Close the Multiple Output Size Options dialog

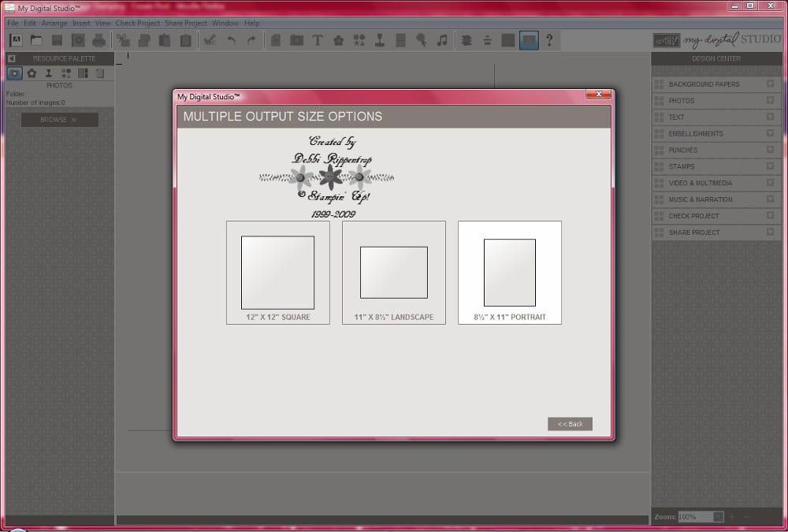click(x=599, y=94)
